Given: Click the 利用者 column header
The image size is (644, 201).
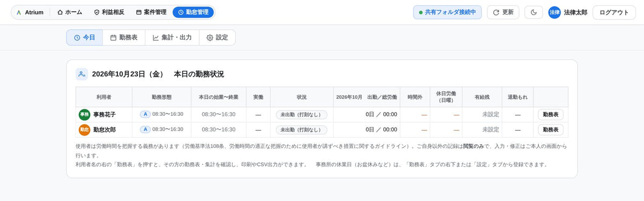Looking at the screenshot, I should point(104,97).
